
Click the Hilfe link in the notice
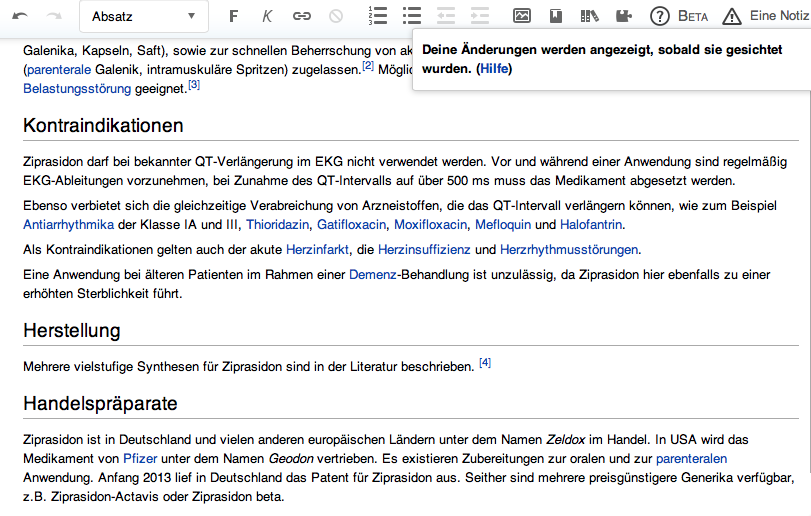[x=494, y=69]
